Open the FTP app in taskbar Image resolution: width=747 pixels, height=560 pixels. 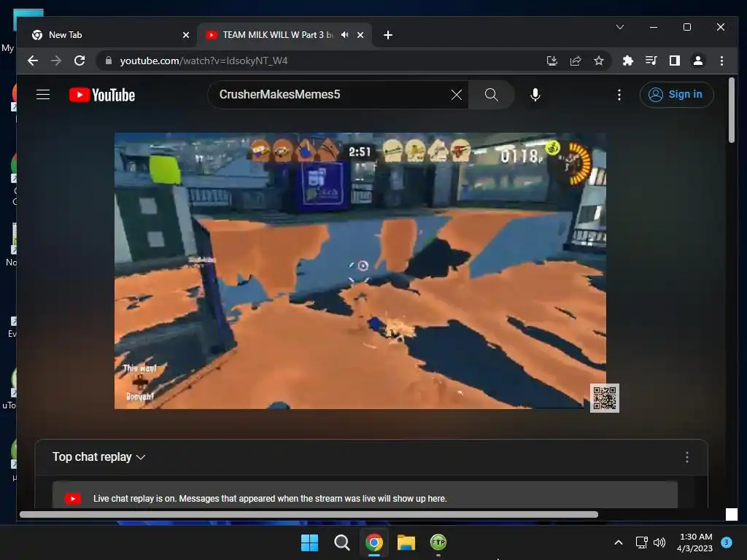[x=438, y=542]
